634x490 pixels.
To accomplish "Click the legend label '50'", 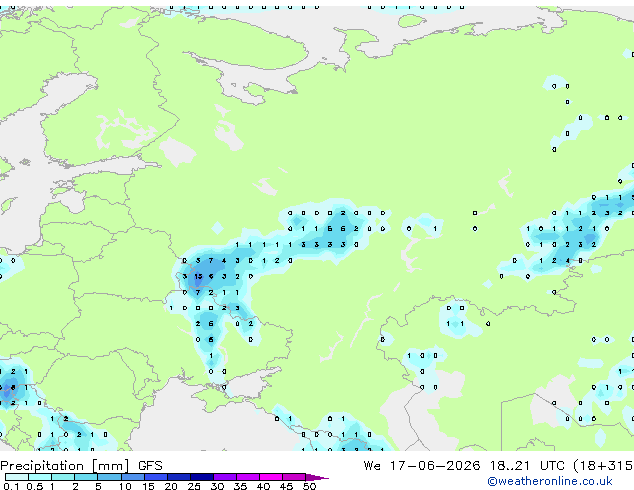I will pyautogui.click(x=309, y=486).
